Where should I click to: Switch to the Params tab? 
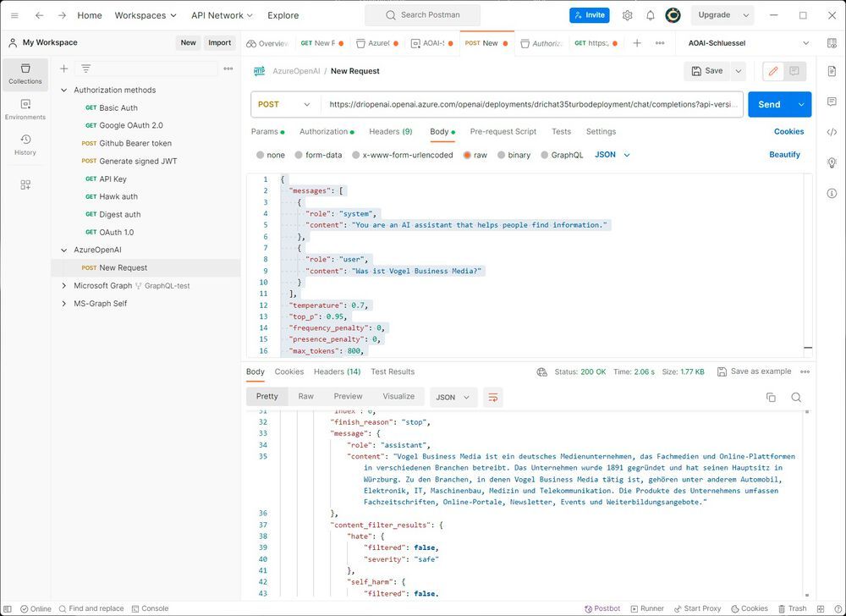(267, 132)
